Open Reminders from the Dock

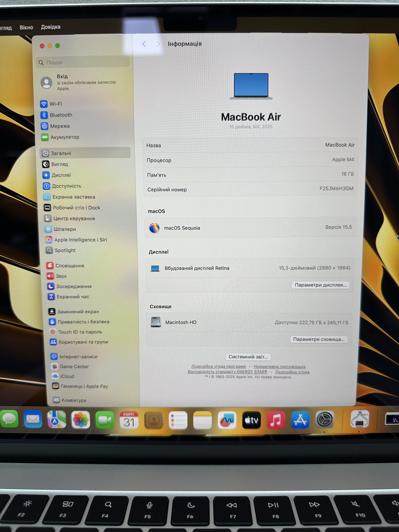[178, 420]
